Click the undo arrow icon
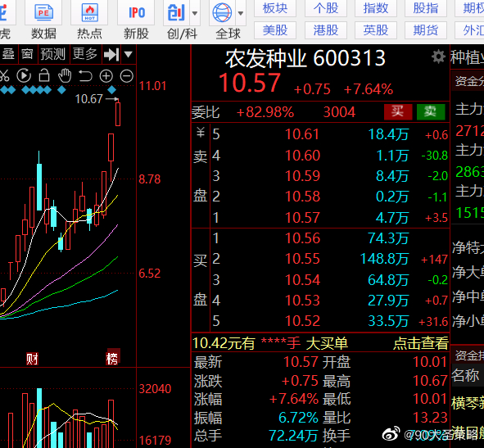 point(85,76)
